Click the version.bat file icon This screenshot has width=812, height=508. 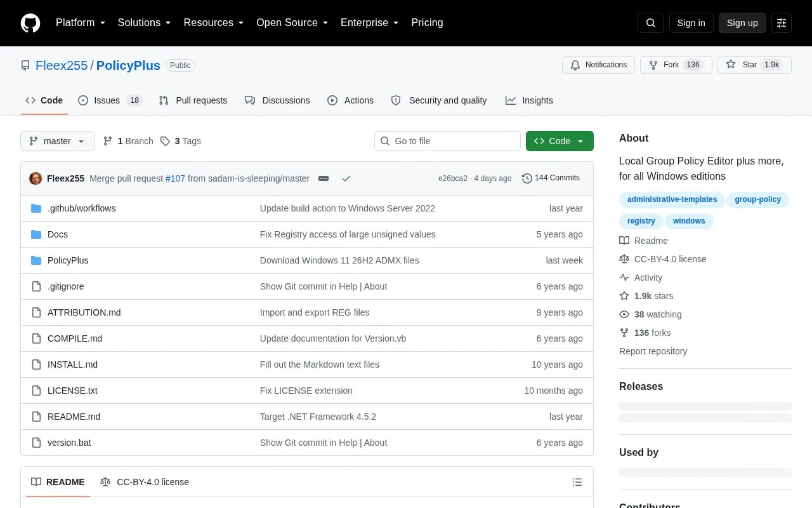36,443
